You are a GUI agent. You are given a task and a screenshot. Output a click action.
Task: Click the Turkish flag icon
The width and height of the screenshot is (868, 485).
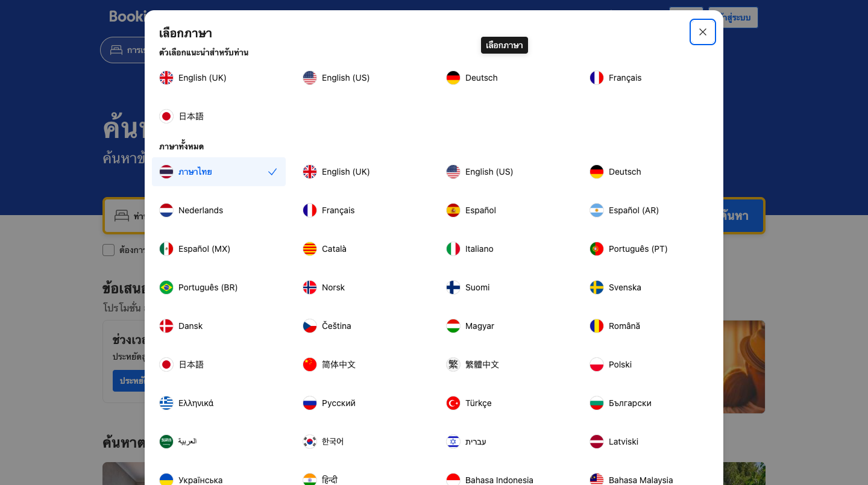453,403
